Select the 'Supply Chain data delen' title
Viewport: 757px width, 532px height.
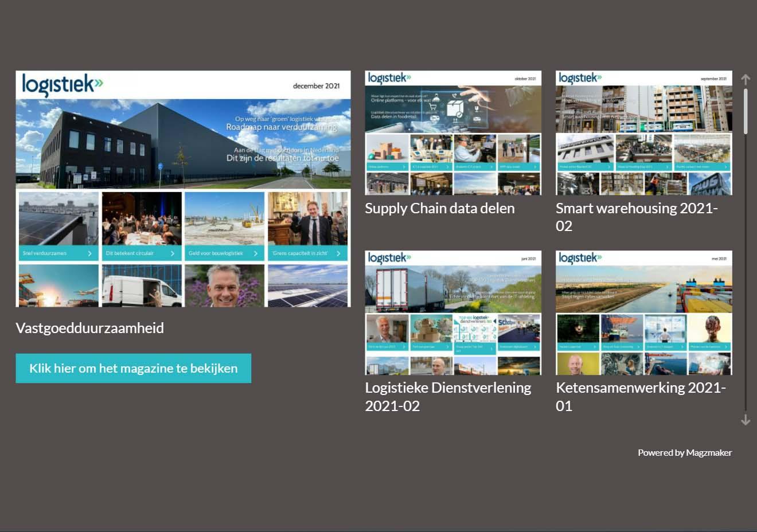(439, 209)
